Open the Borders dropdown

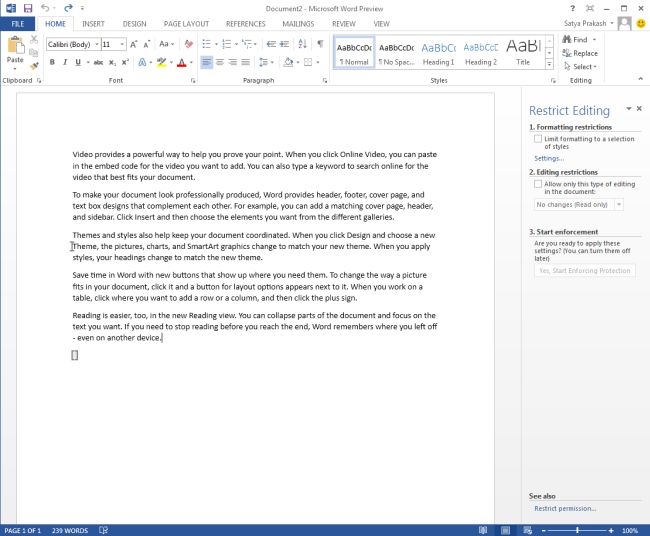318,62
